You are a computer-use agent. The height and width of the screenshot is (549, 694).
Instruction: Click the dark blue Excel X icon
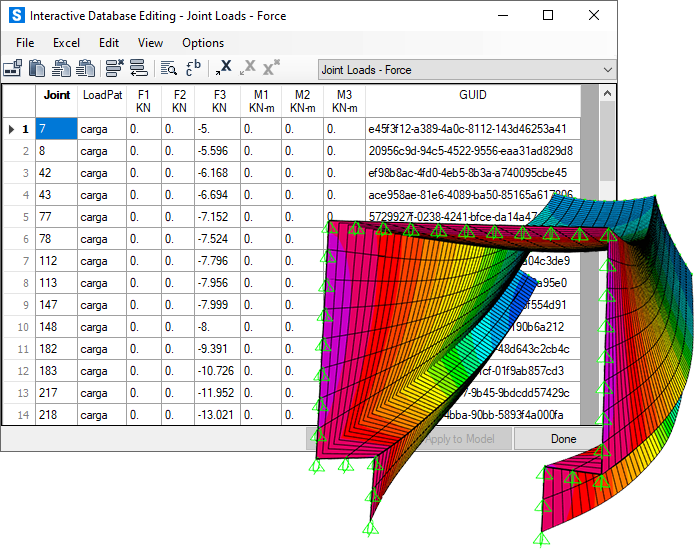click(224, 69)
